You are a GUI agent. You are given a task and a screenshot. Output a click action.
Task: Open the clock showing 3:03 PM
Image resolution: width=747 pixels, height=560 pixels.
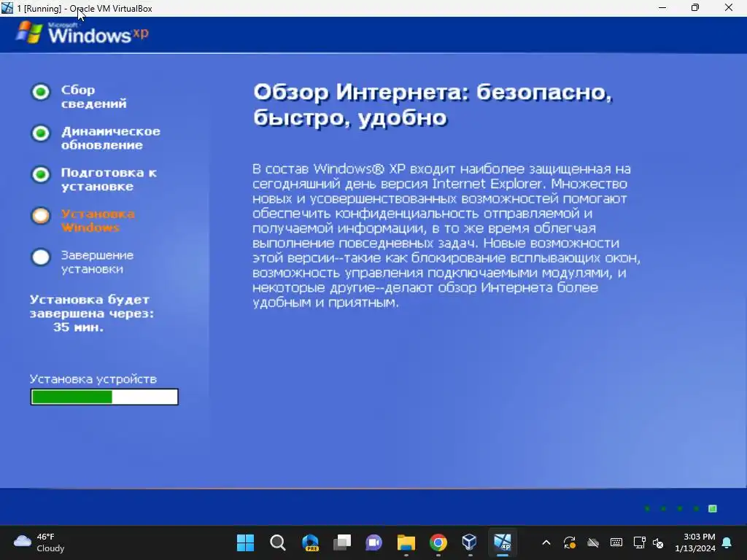(695, 542)
